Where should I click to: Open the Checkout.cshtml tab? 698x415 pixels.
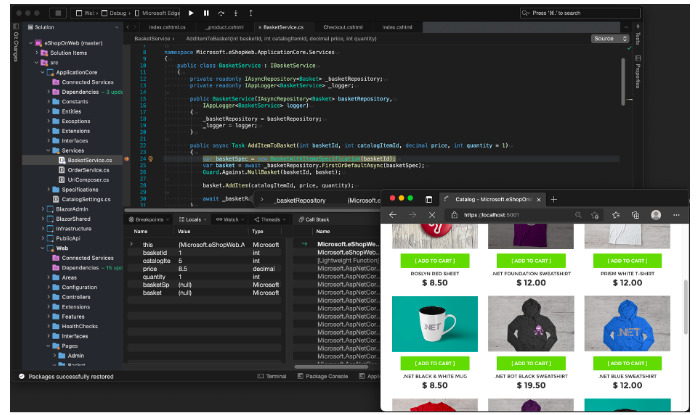tap(343, 27)
